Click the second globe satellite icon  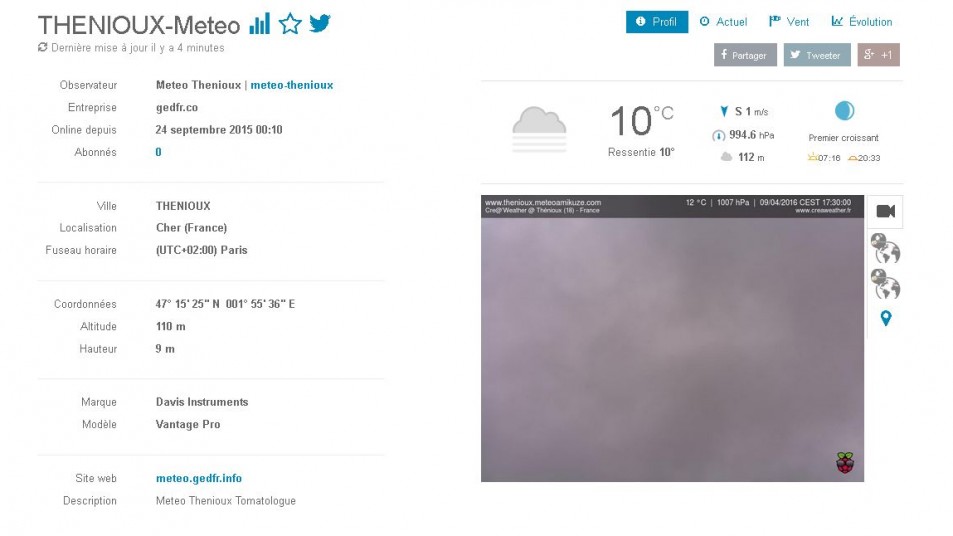click(885, 284)
